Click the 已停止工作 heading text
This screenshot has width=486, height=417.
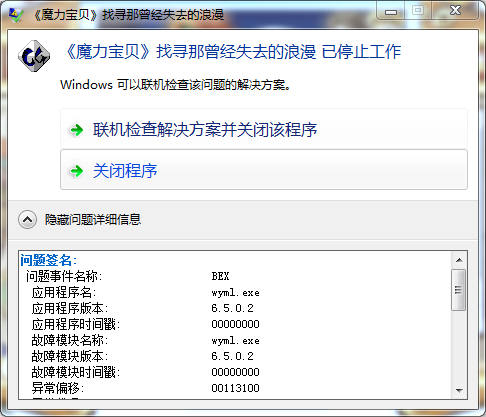click(361, 52)
